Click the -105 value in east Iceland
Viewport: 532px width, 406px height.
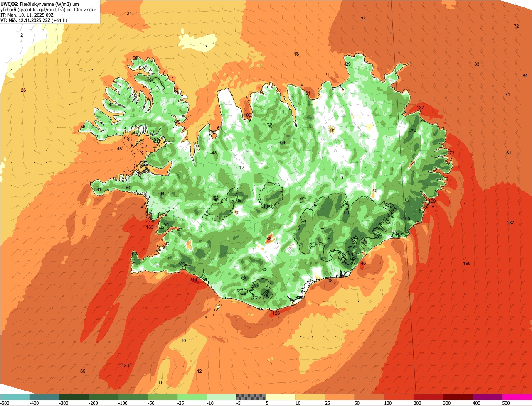406,219
